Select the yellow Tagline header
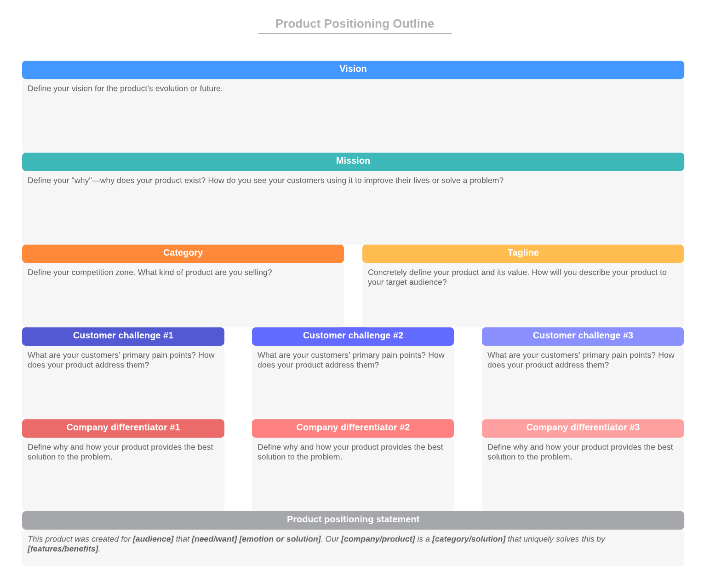 point(523,253)
